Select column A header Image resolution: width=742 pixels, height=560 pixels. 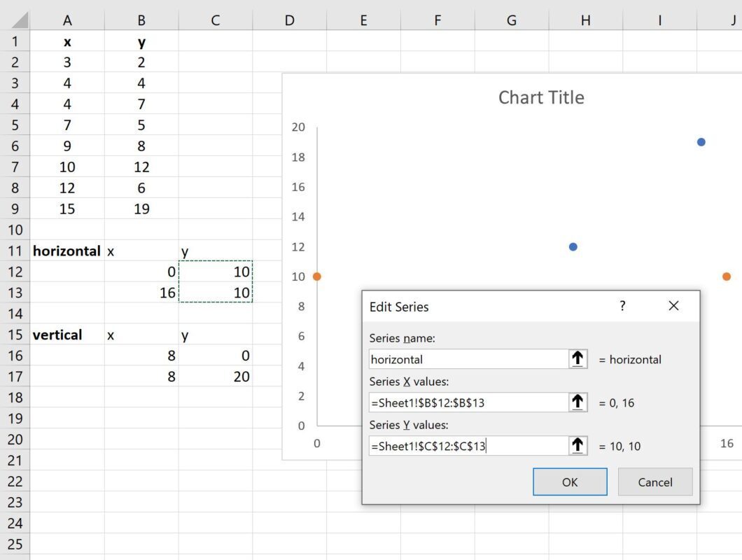point(67,20)
